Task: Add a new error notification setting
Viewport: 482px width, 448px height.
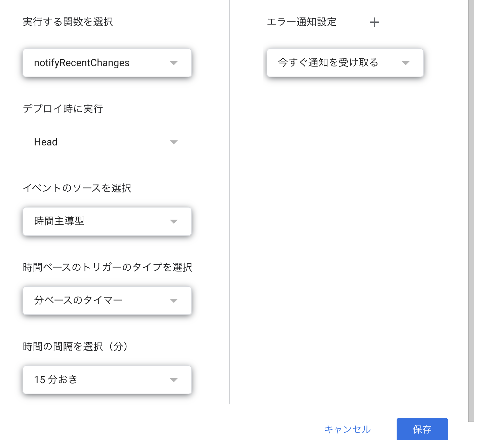Action: click(374, 22)
